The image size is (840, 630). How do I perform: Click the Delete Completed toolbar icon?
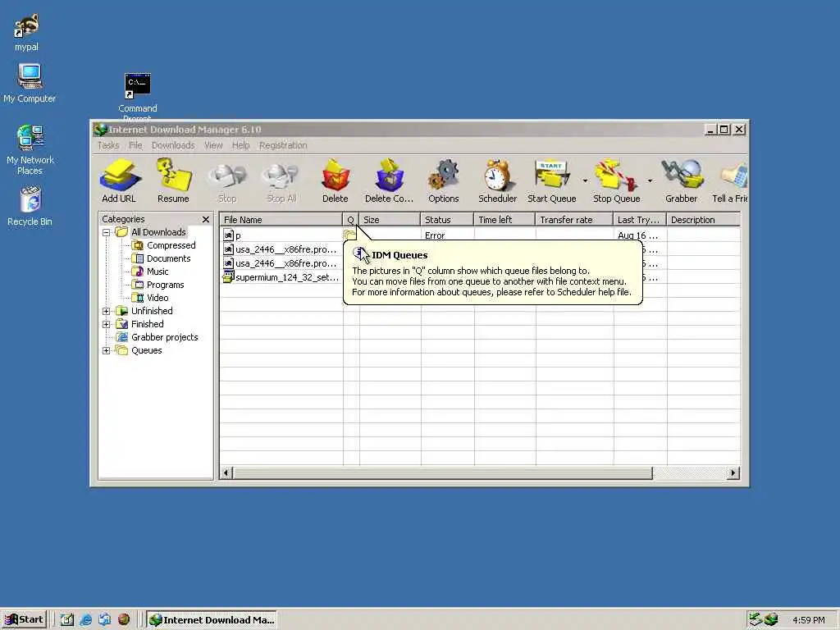click(389, 181)
